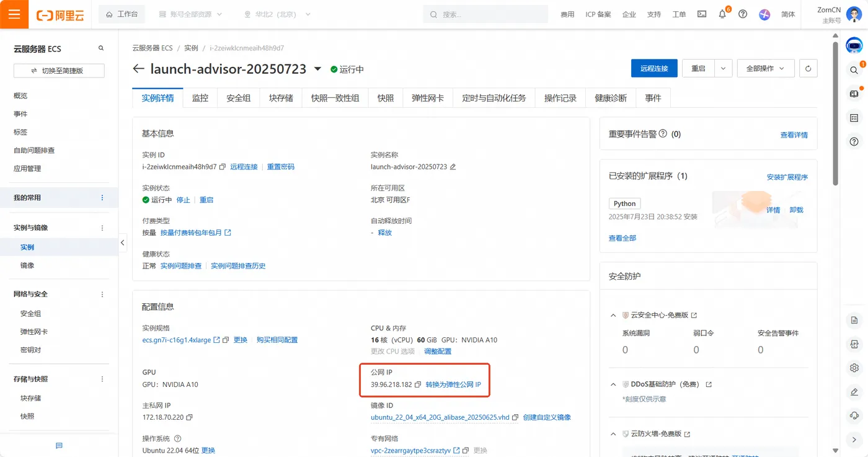The width and height of the screenshot is (868, 457).
Task: Collapse the DDoS基础防护 section
Action: (x=613, y=384)
